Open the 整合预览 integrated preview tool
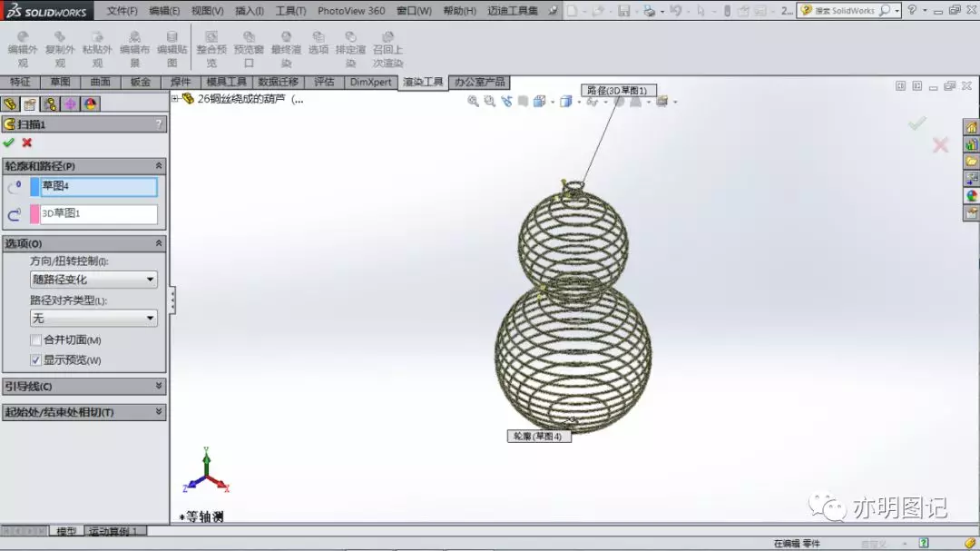Viewport: 980px width, 551px height. 211,49
